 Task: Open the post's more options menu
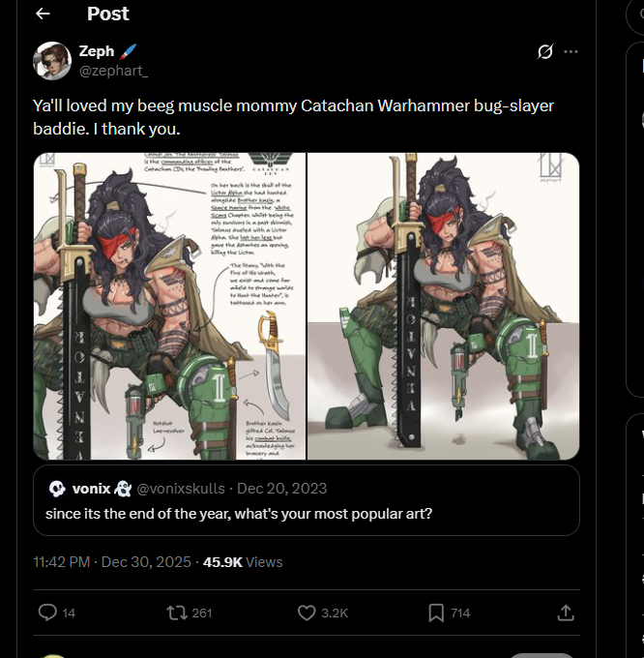[571, 51]
